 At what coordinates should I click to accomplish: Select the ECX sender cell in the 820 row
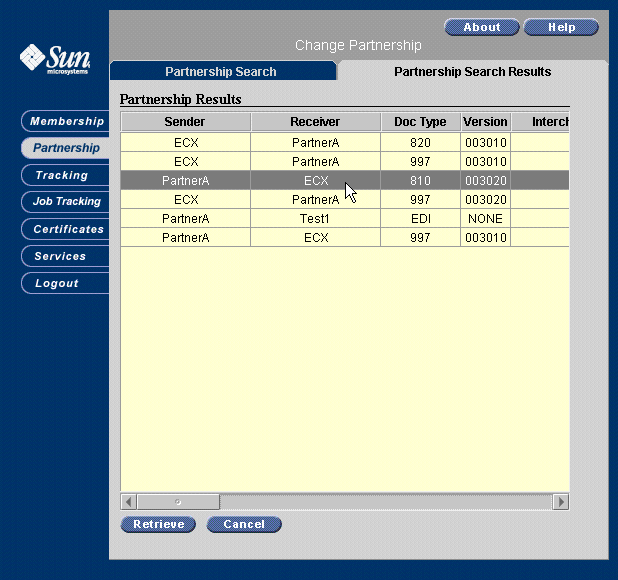(x=186, y=142)
